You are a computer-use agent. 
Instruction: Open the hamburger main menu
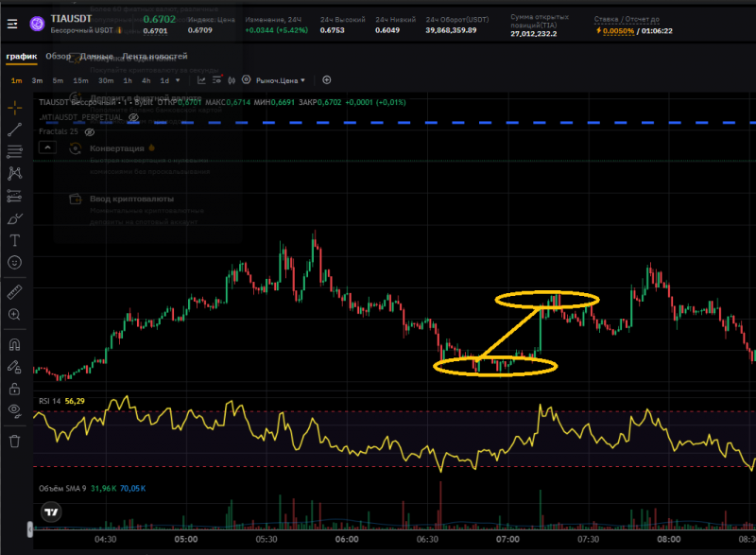12,24
